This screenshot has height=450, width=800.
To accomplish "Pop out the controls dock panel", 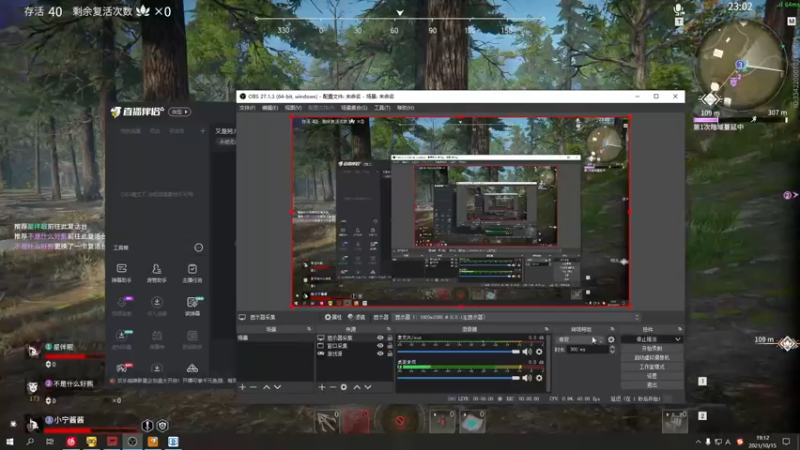I will 680,329.
